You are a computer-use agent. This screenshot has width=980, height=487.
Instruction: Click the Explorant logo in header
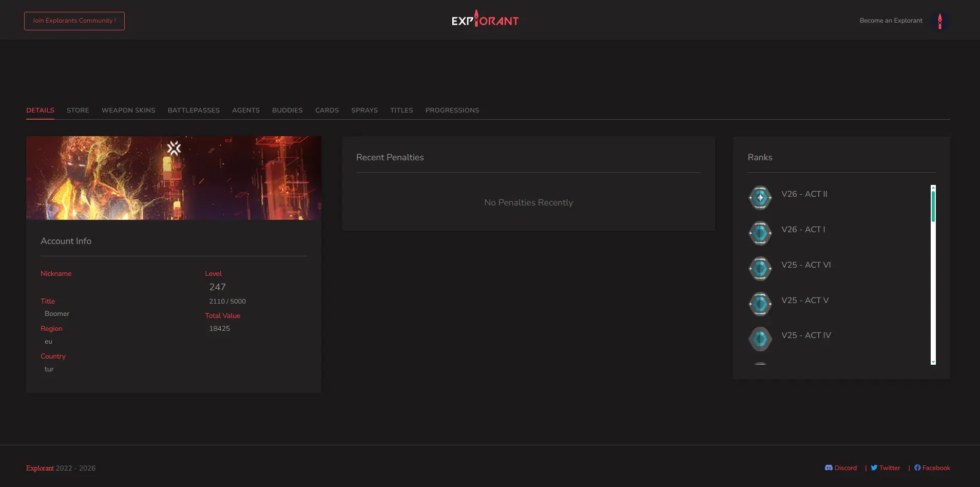[x=485, y=20]
